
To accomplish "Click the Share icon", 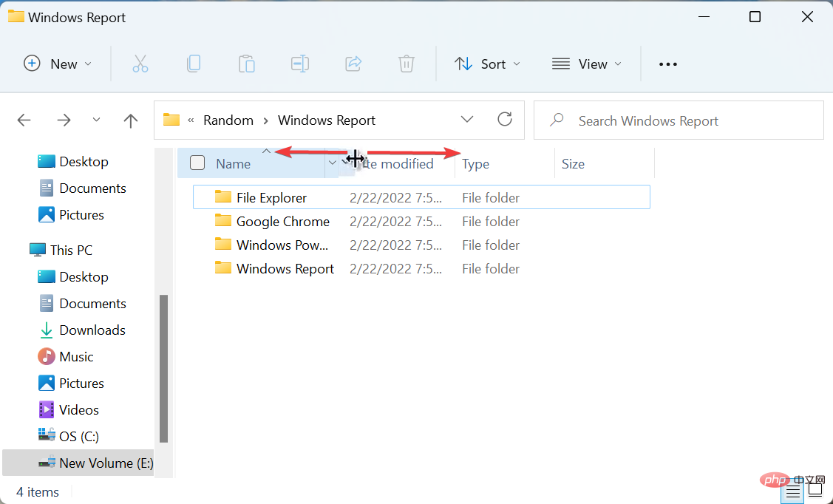I will [x=353, y=64].
